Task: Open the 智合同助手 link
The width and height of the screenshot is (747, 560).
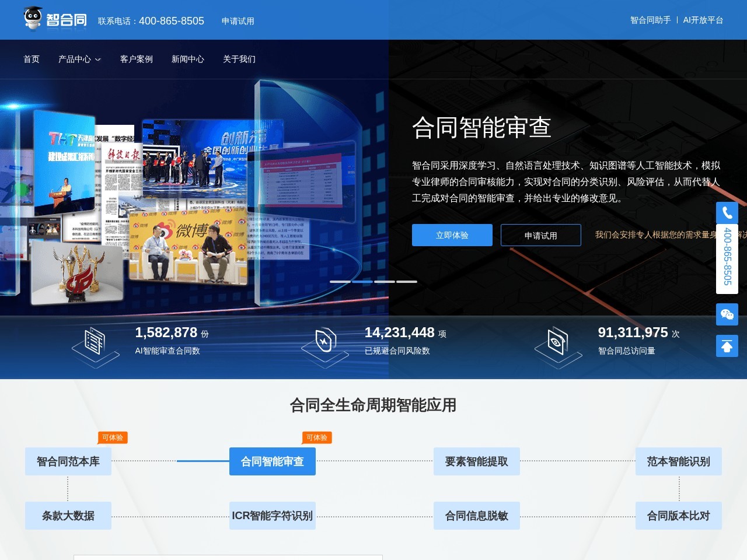Action: click(651, 20)
